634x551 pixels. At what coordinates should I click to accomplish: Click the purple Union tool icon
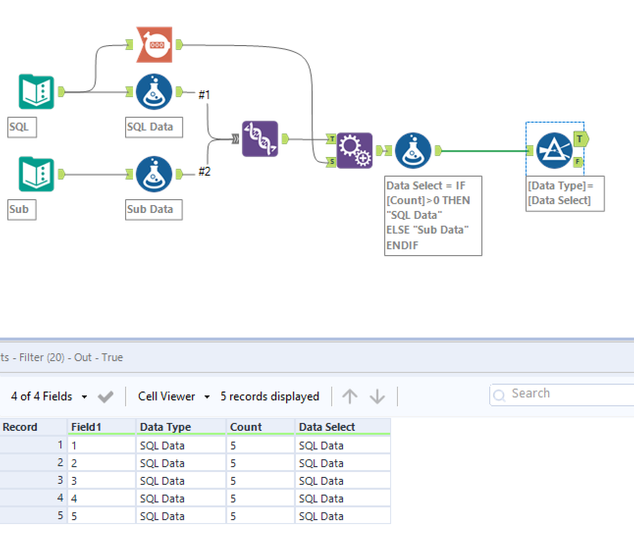(x=260, y=139)
